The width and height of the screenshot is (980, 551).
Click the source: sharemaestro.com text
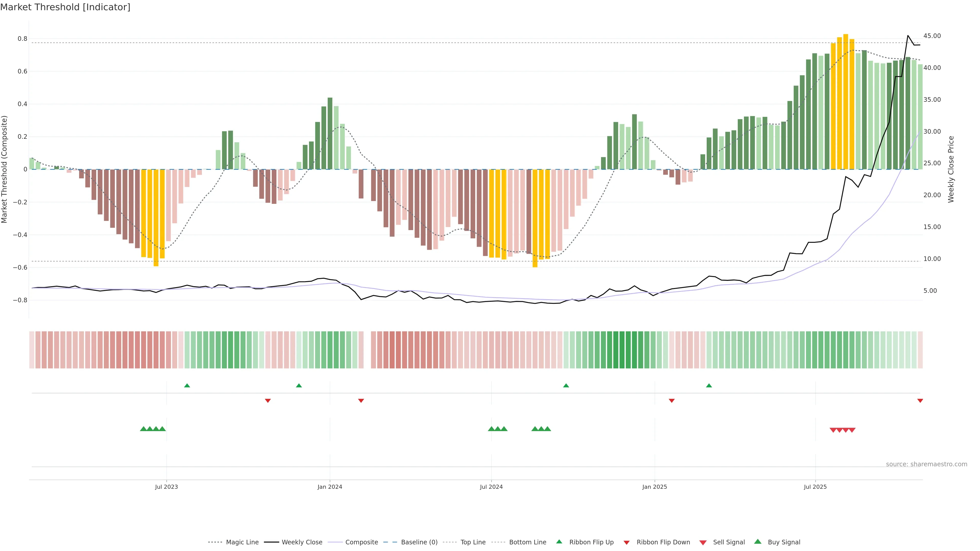click(x=926, y=464)
